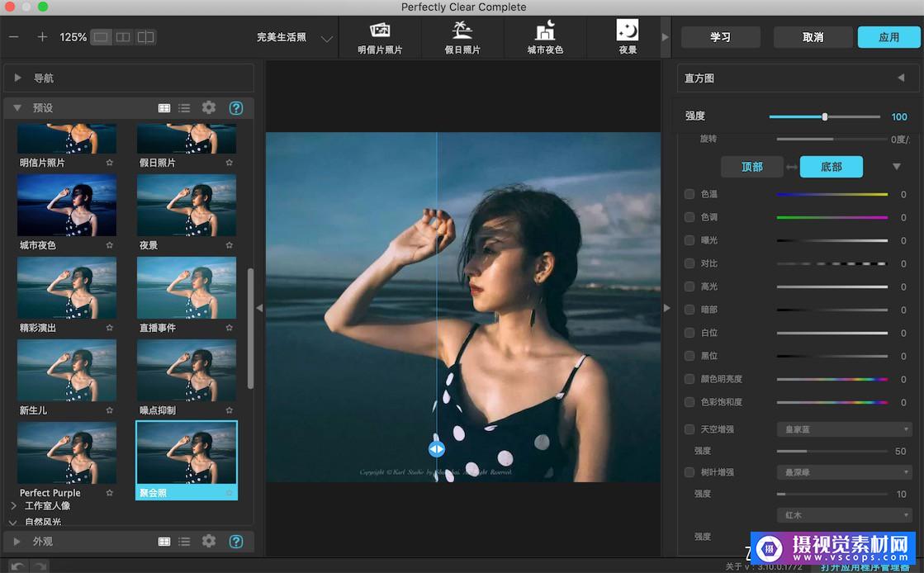Select the 底部 tab
Image resolution: width=924 pixels, height=573 pixels.
click(x=831, y=167)
